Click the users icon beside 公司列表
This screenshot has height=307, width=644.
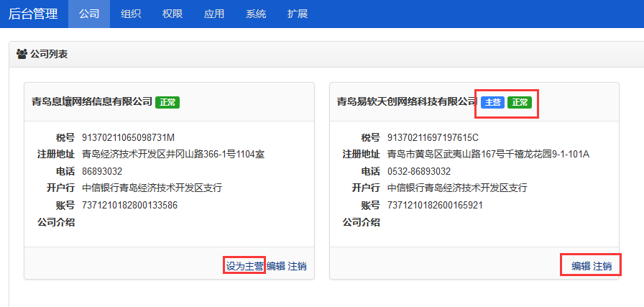tap(22, 54)
